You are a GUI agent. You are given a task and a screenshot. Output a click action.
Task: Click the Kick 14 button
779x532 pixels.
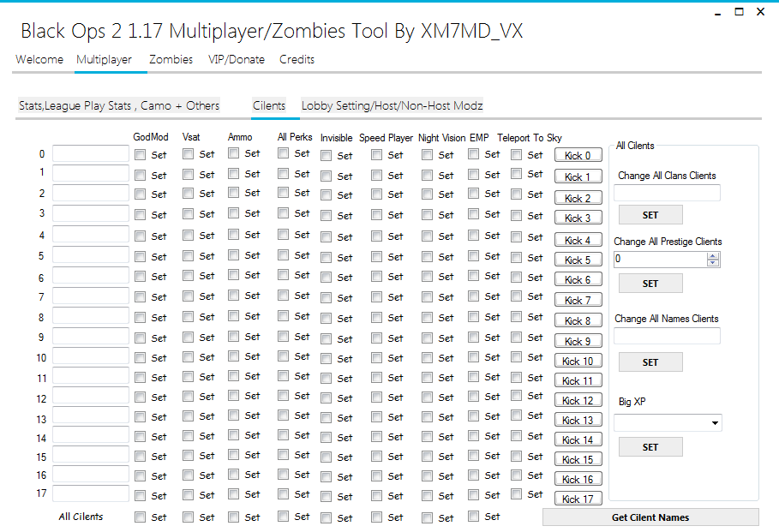click(x=578, y=439)
